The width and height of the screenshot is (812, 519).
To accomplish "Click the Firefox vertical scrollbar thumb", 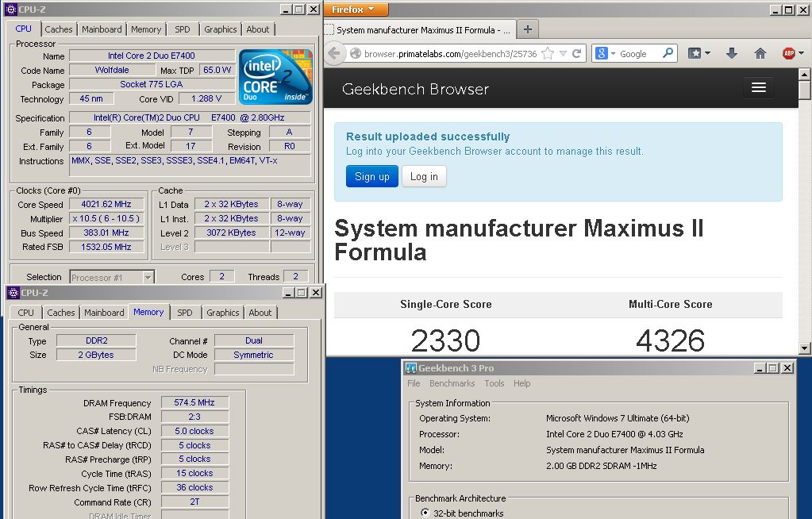I will tap(804, 90).
